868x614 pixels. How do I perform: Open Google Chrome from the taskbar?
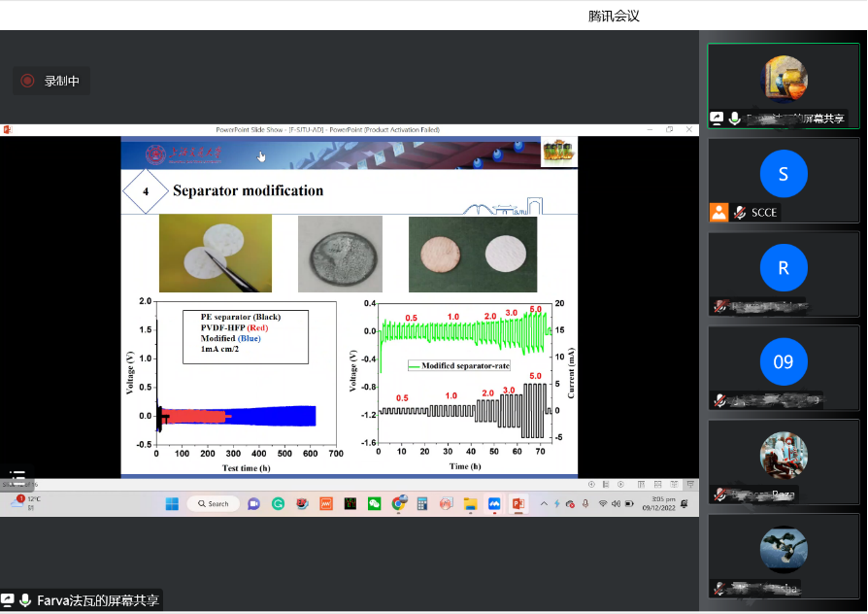tap(398, 503)
